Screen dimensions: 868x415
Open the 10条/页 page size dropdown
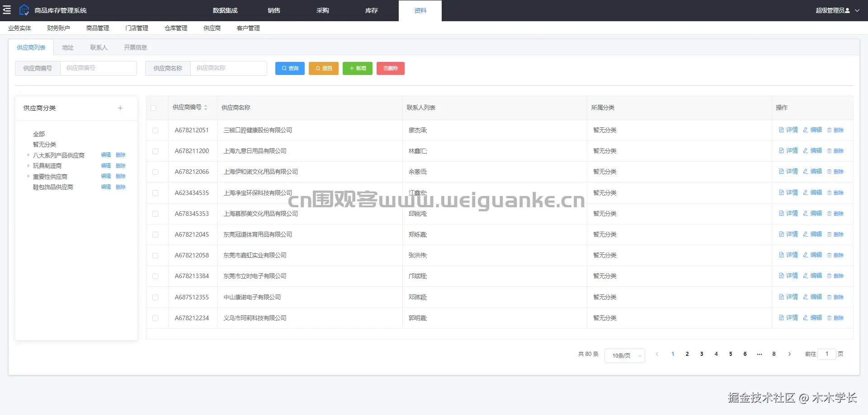[625, 355]
